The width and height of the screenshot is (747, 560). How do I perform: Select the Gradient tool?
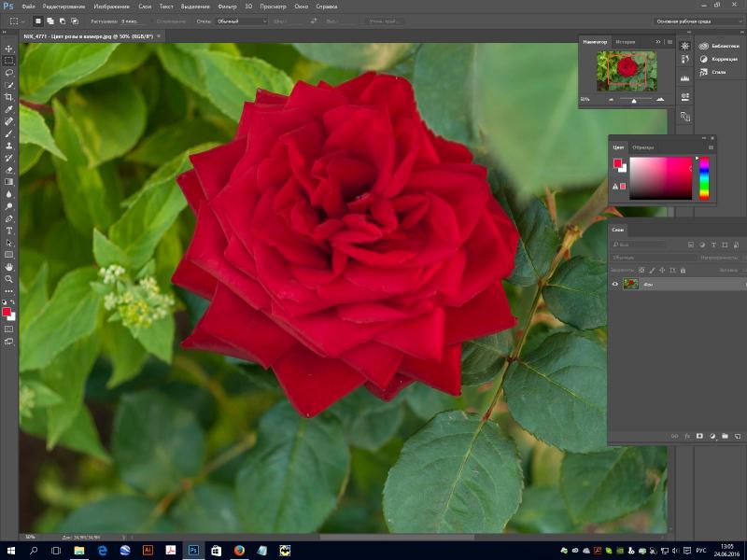click(x=9, y=182)
